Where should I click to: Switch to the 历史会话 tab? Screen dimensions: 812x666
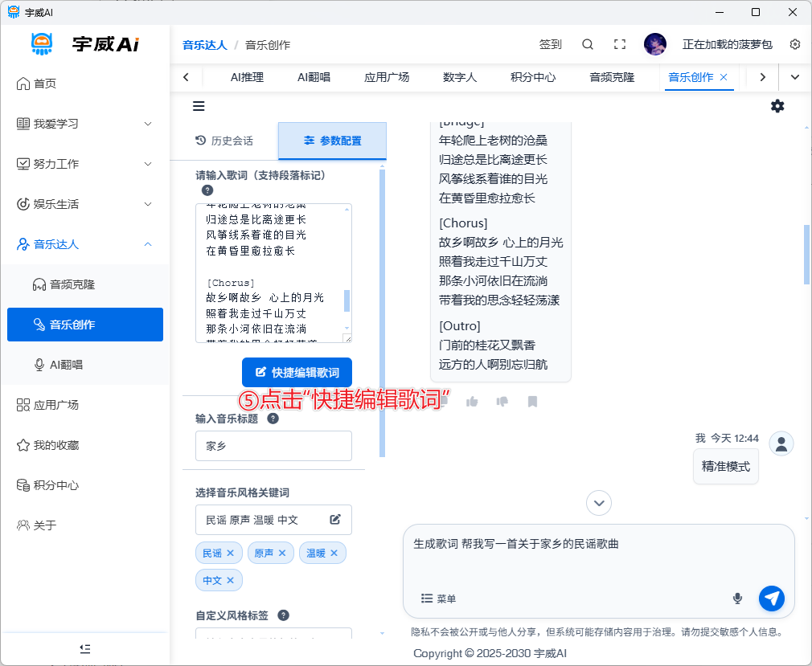coord(224,141)
